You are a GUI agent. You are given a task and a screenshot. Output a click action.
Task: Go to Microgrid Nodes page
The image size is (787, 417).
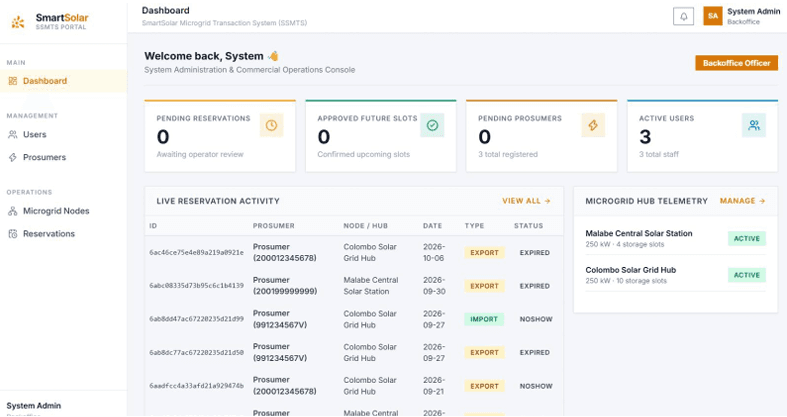click(x=63, y=211)
